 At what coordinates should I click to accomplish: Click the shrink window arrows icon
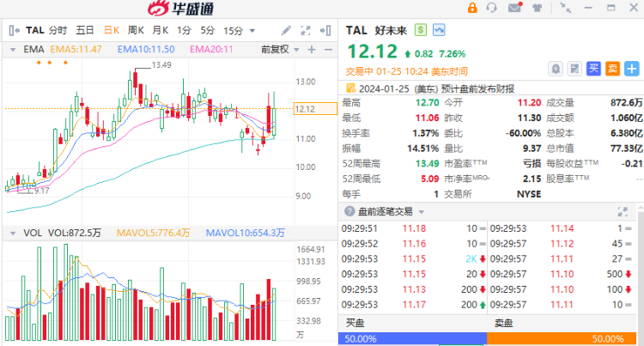point(566,8)
